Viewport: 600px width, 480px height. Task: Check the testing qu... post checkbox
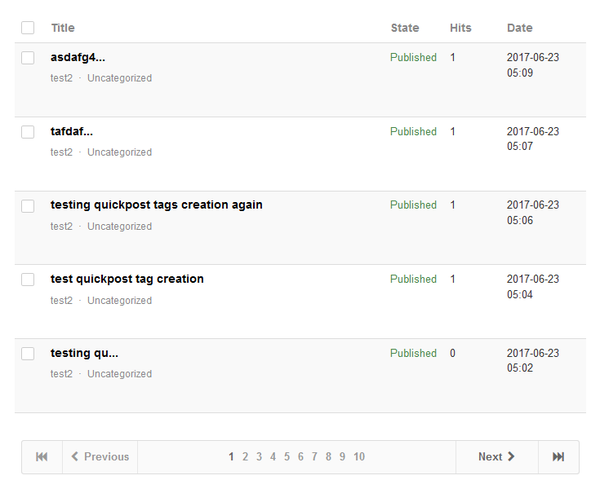tap(28, 354)
